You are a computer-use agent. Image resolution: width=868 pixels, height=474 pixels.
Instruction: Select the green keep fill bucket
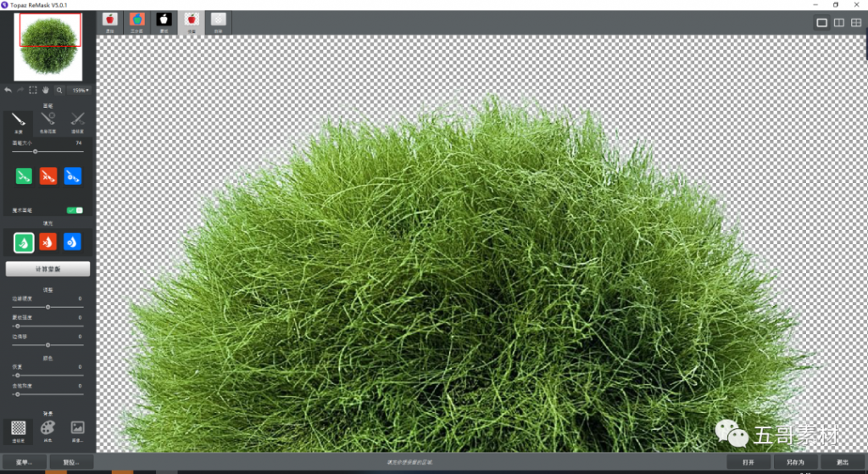(24, 242)
